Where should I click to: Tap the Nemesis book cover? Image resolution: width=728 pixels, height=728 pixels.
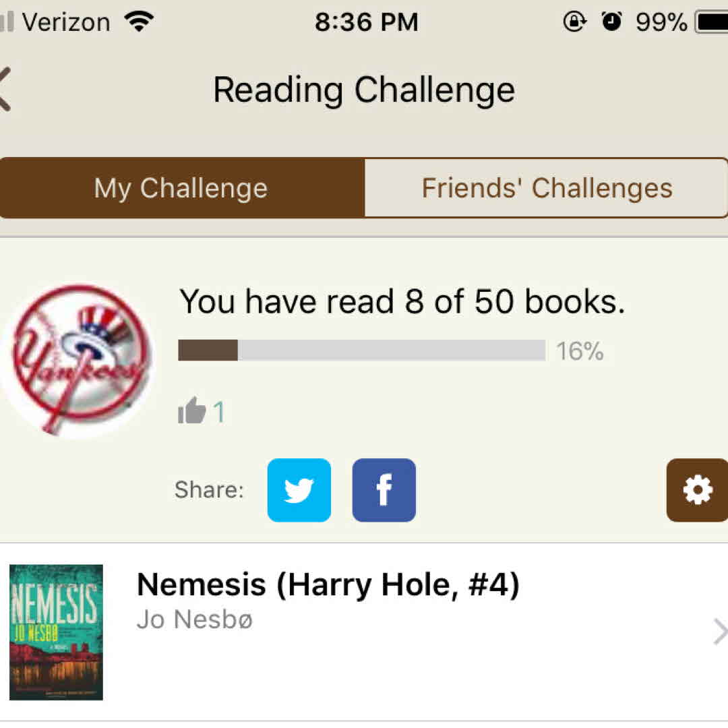tap(56, 632)
